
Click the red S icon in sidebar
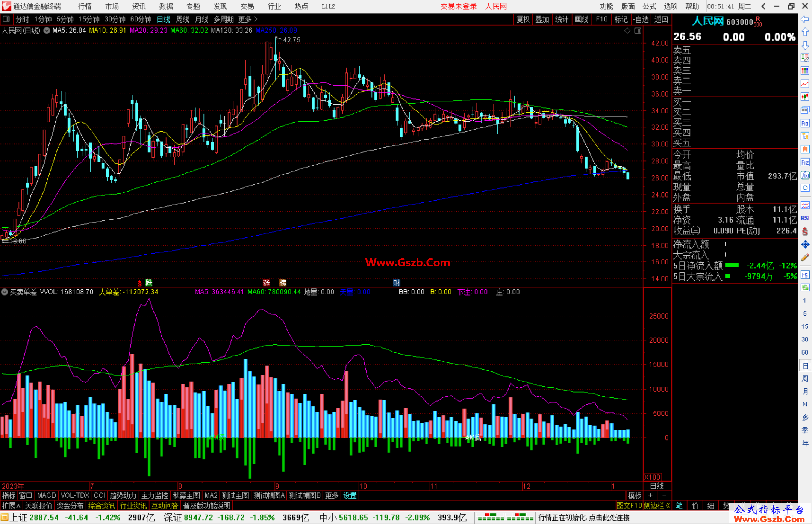[x=805, y=231]
